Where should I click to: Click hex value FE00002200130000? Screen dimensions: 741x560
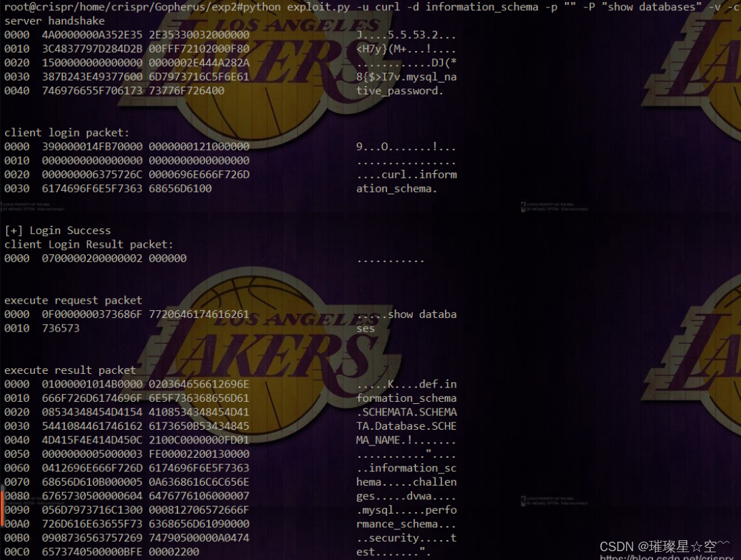click(199, 454)
